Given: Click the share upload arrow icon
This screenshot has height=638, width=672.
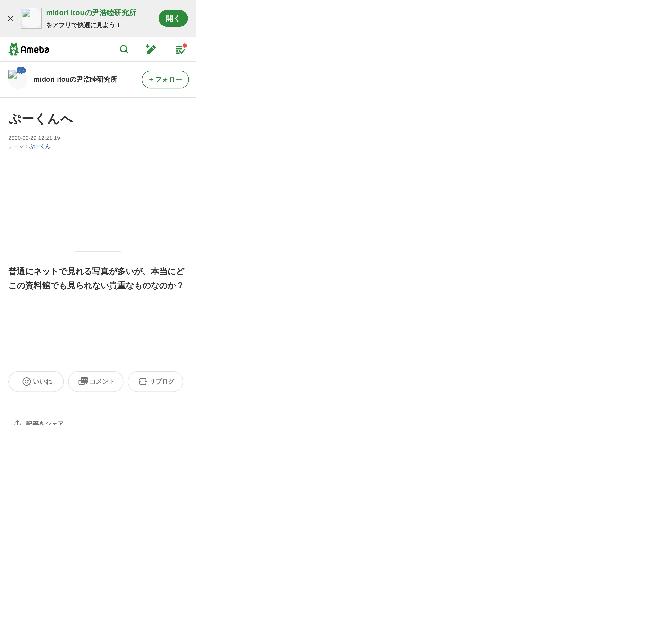Looking at the screenshot, I should click(17, 423).
